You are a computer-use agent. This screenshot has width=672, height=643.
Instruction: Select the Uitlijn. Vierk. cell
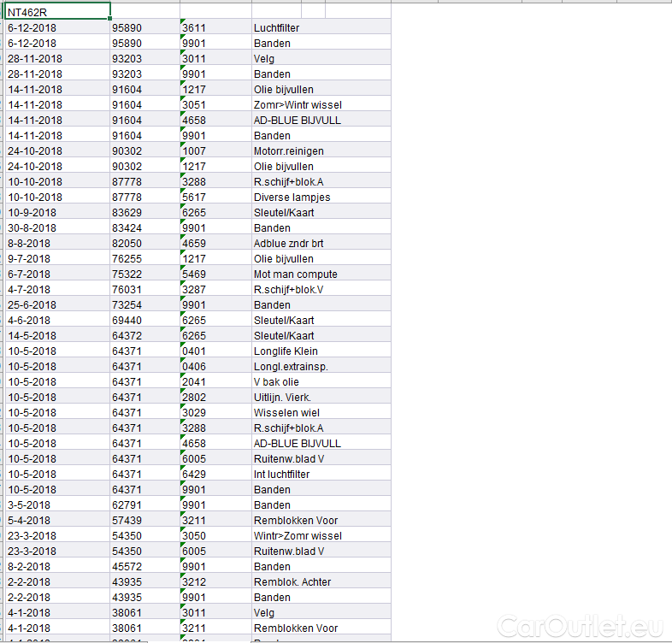coord(282,397)
